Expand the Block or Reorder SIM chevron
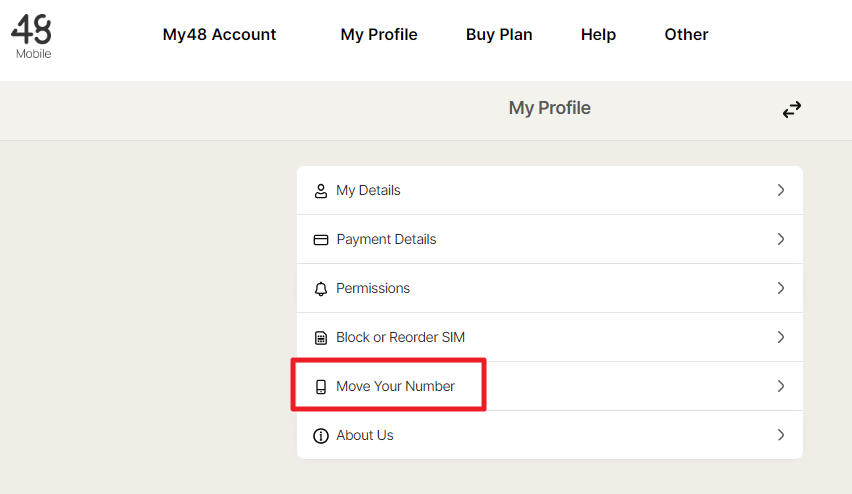The image size is (852, 494). tap(781, 337)
